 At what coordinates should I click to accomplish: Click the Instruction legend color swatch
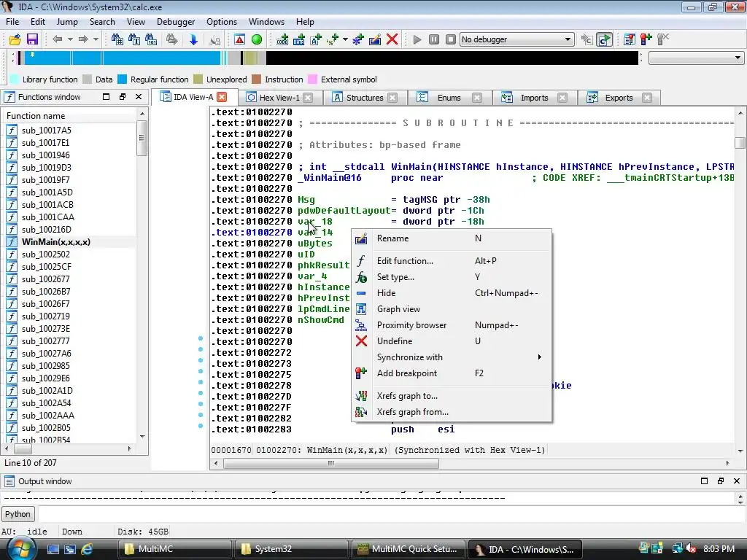[x=257, y=79]
